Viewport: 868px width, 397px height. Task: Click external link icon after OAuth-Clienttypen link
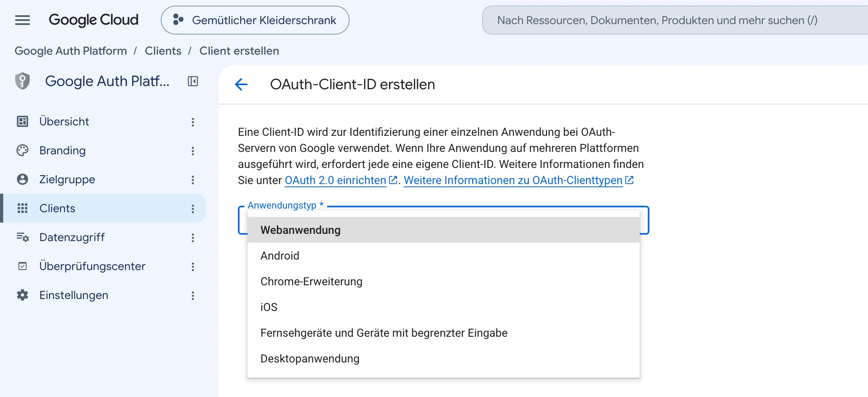tap(629, 180)
